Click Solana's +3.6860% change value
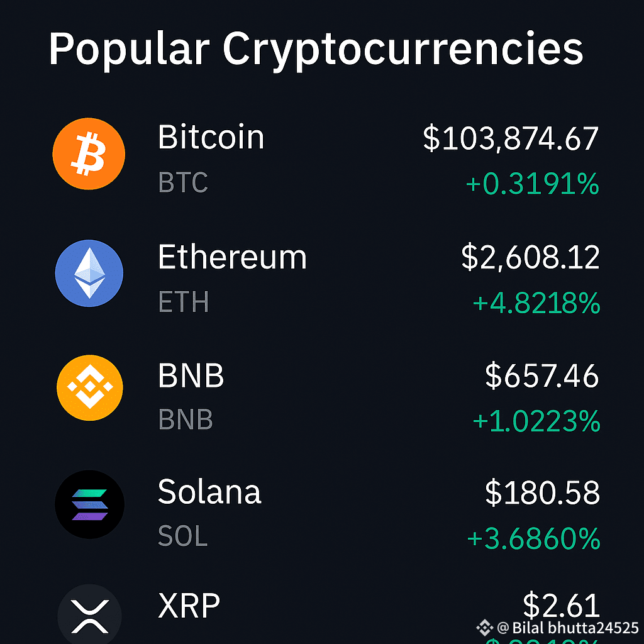The width and height of the screenshot is (644, 644). pos(533,539)
